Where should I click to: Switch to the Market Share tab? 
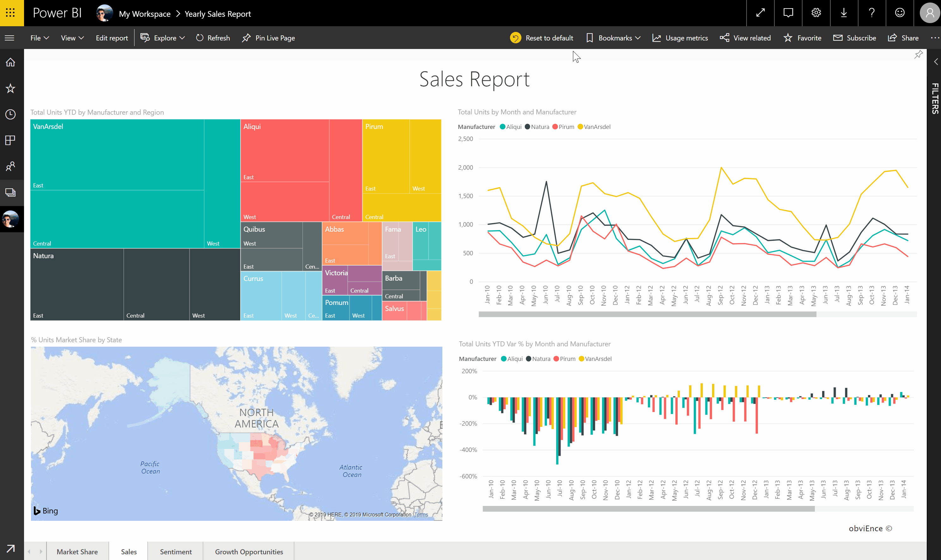77,551
